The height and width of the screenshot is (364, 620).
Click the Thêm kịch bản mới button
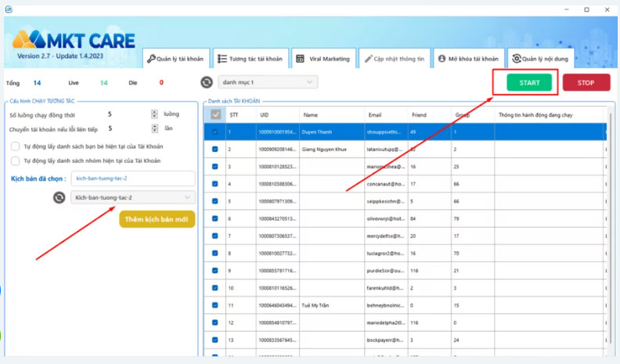pyautogui.click(x=157, y=219)
